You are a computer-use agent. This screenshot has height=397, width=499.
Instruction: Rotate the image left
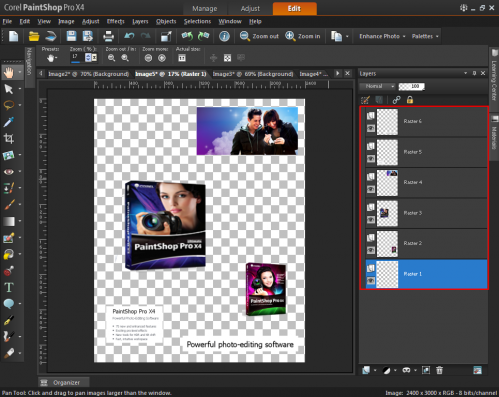[187, 36]
